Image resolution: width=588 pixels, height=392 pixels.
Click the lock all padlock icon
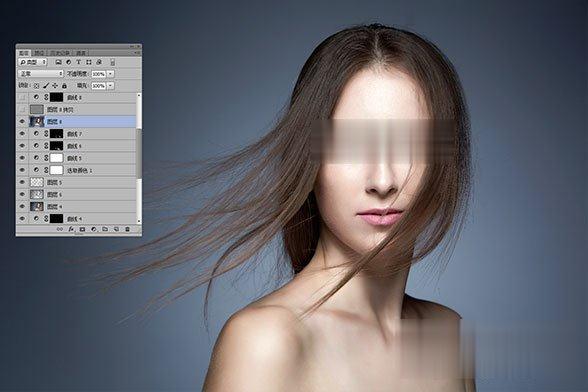pos(64,86)
